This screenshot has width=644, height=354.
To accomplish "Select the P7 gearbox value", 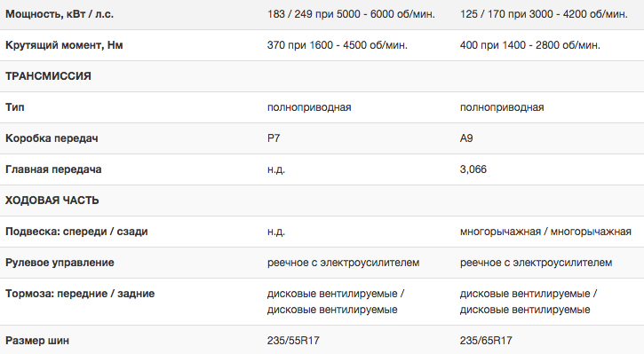I will click(274, 138).
